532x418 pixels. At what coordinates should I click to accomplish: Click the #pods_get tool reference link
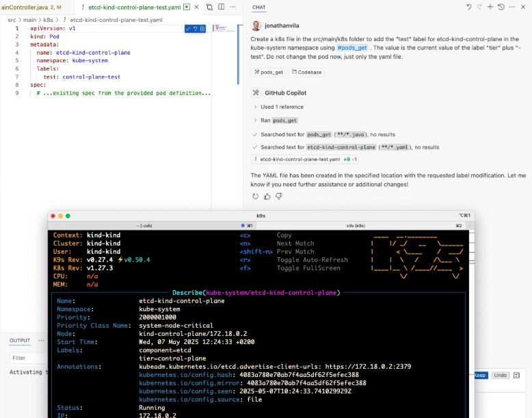(x=352, y=48)
